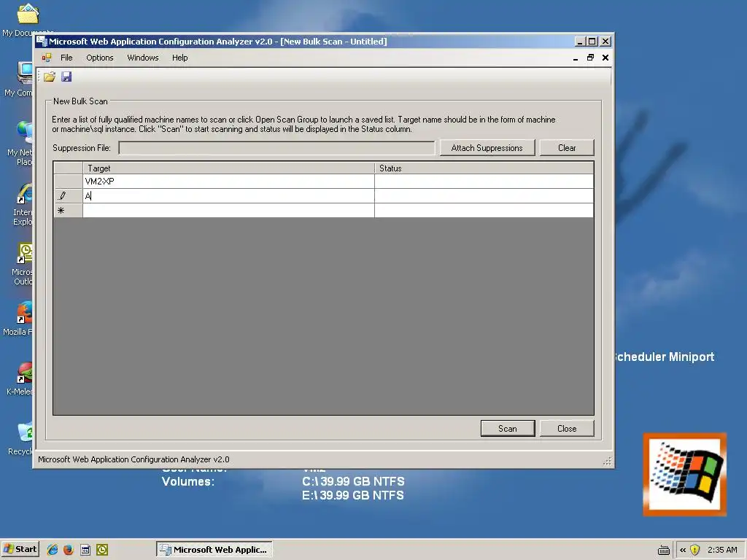Close the inner bulk scan child window

[605, 58]
